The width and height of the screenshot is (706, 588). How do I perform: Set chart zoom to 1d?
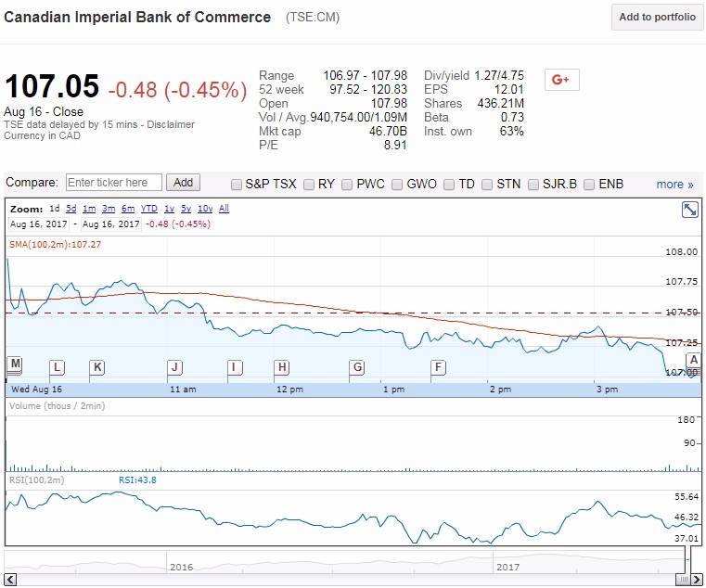pyautogui.click(x=54, y=209)
